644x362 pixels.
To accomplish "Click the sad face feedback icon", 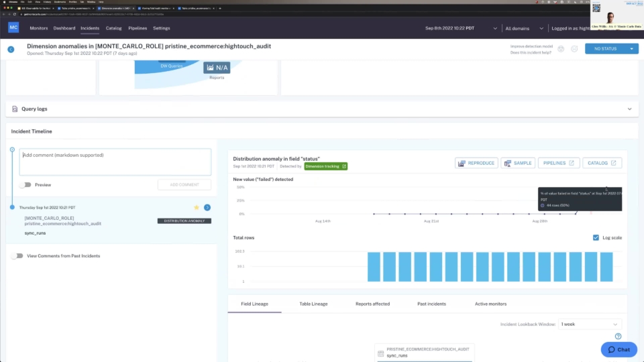I will click(574, 49).
